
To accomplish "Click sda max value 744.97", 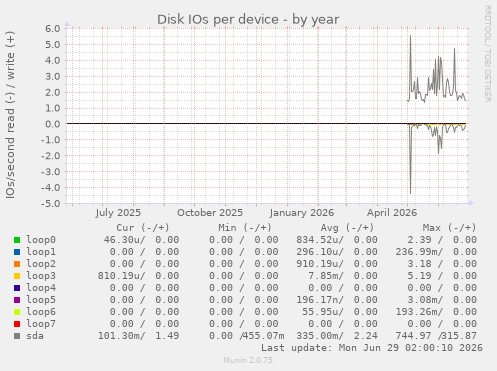I will [x=413, y=336].
